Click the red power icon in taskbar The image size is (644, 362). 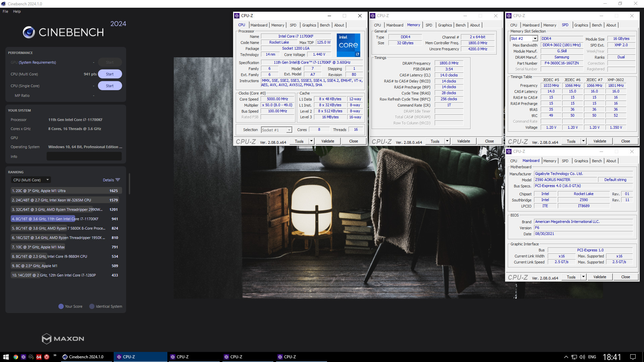tap(47, 357)
